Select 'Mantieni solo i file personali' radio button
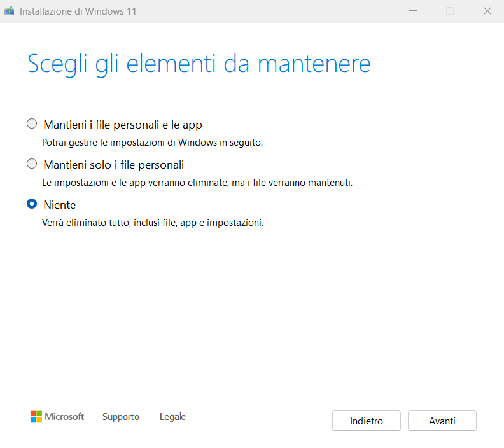The height and width of the screenshot is (448, 504). click(32, 164)
